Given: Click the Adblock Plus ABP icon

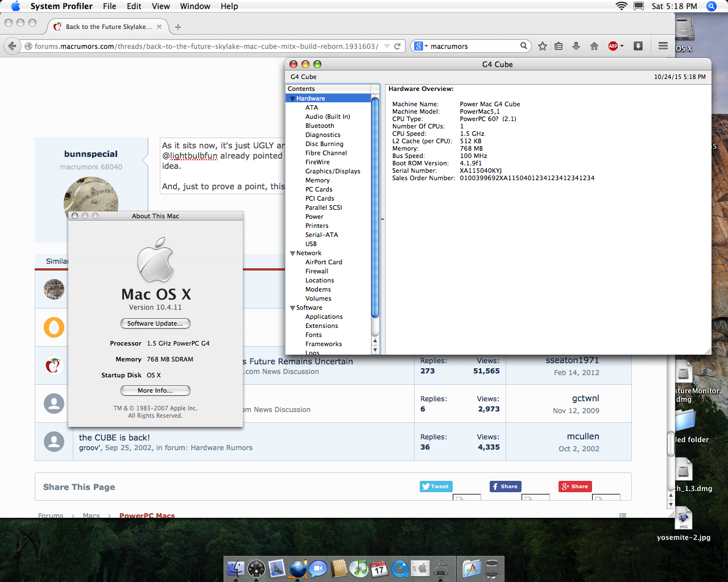Looking at the screenshot, I should [x=613, y=46].
